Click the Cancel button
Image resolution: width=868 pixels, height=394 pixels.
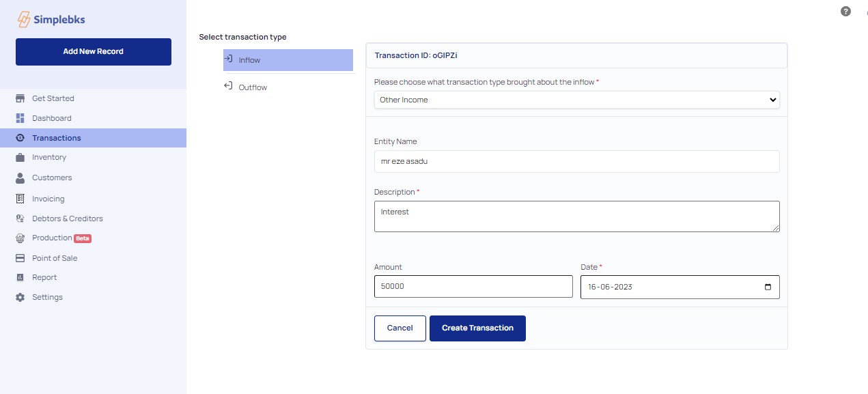400,328
